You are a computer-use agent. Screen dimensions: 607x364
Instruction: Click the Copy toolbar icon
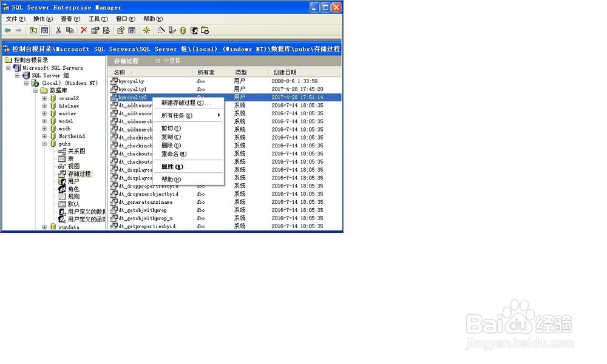(x=70, y=30)
